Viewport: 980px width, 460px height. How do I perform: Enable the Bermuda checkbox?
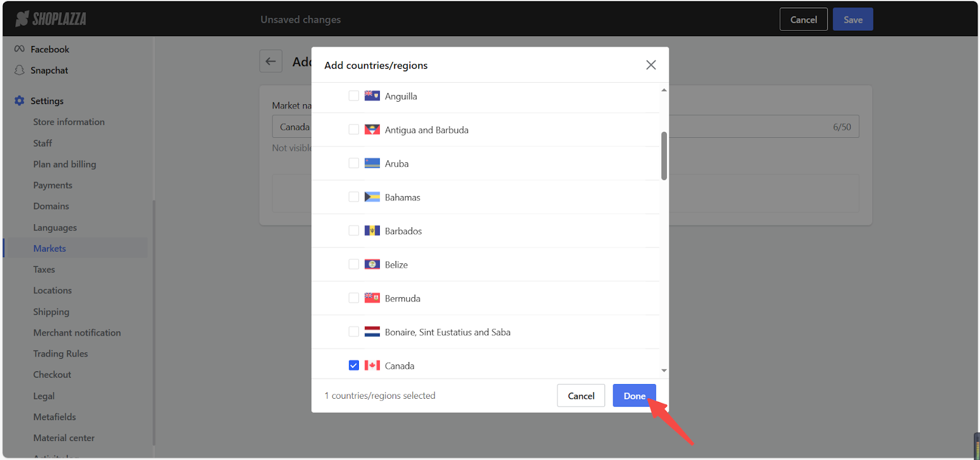(x=354, y=298)
